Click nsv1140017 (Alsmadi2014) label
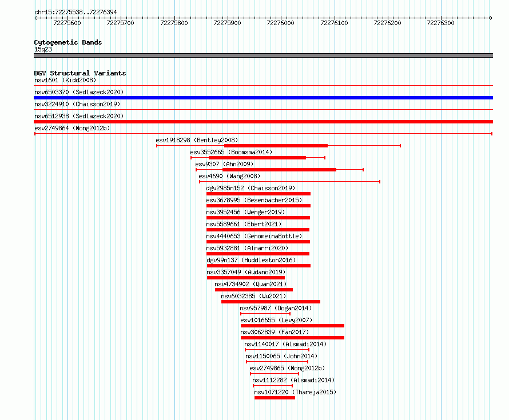Screen dimensions: 509x420 click(x=285, y=344)
